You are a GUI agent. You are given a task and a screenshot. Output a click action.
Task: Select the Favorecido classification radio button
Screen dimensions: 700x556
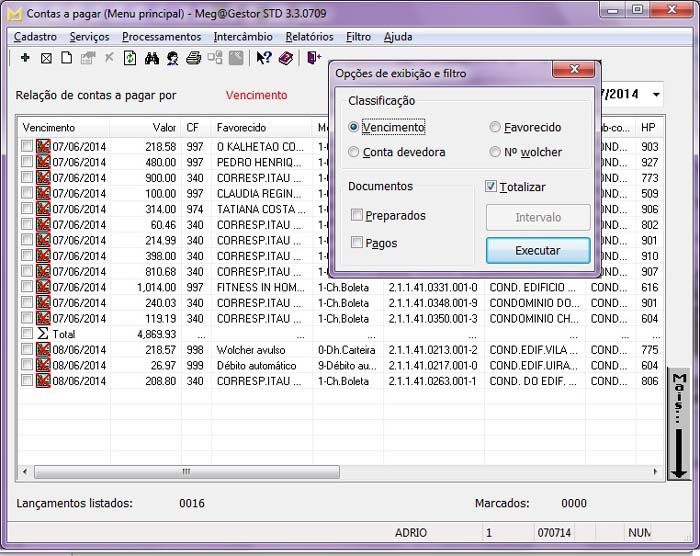495,127
